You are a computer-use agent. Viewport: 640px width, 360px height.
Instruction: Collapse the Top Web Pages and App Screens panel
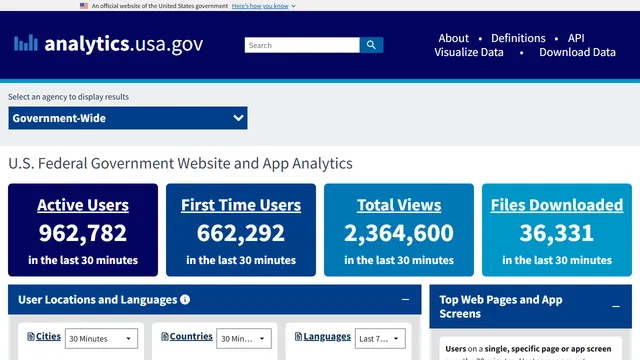616,306
